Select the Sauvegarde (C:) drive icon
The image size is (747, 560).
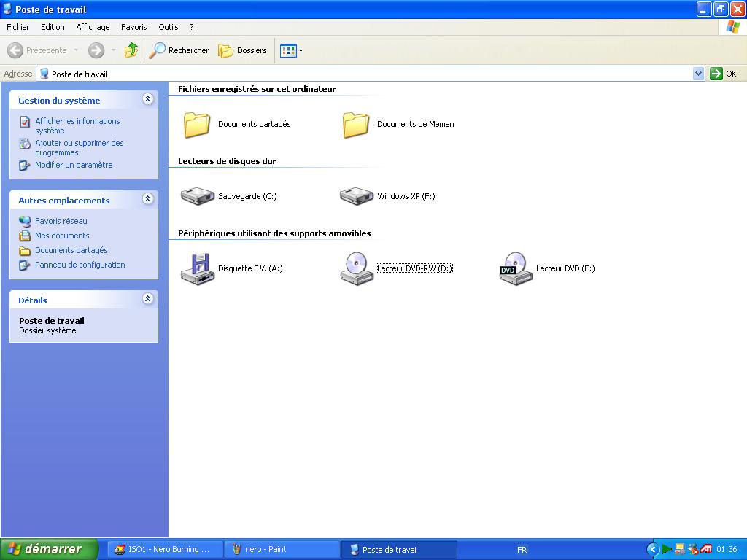click(x=198, y=196)
